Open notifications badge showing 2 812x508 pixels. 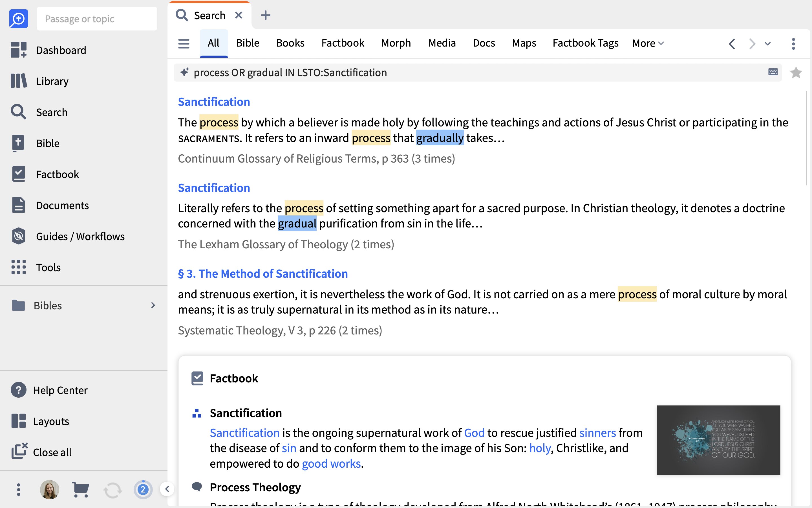point(143,489)
